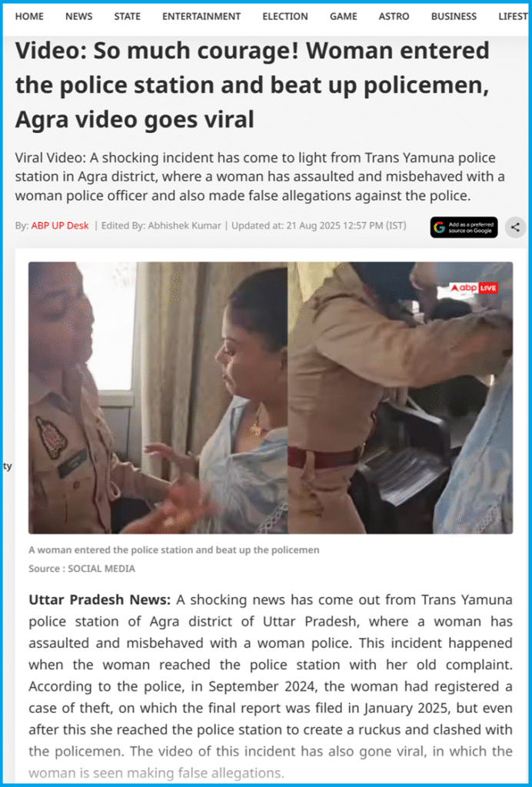Viewport: 532px width, 787px height.
Task: Click the article headline text
Action: pyautogui.click(x=252, y=85)
